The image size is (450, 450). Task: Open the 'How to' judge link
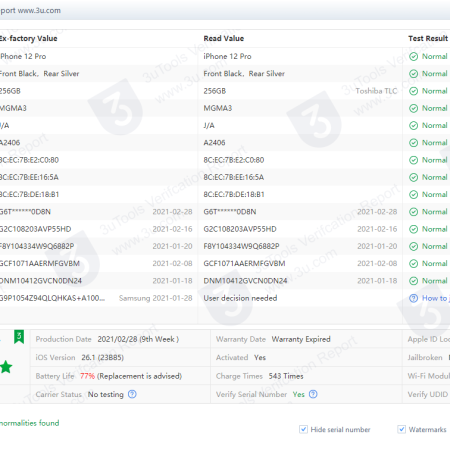436,298
